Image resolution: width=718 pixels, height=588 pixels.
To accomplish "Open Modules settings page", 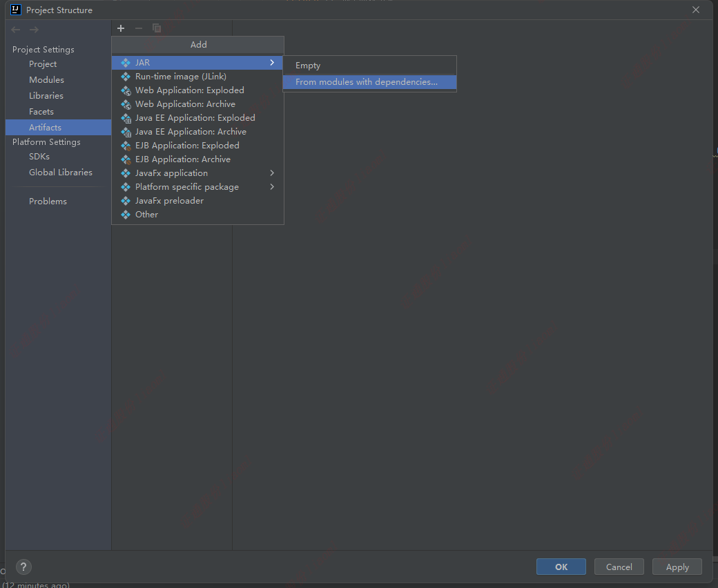I will [58, 79].
